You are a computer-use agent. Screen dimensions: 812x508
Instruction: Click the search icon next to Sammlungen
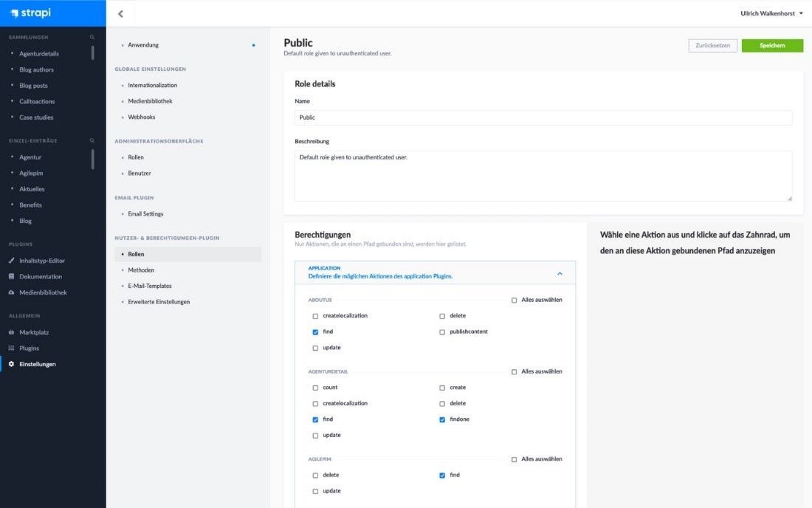pyautogui.click(x=91, y=35)
